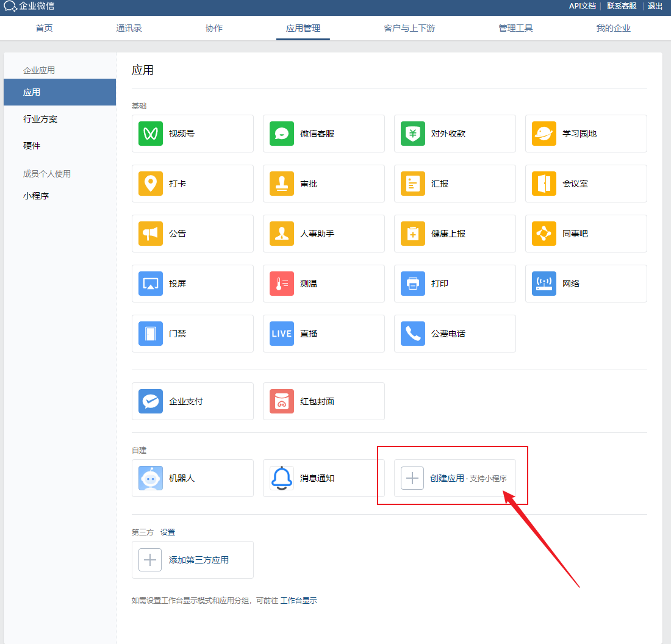Viewport: 671px width, 644px height.
Task: Open the 联系客服 link
Action: tap(622, 6)
